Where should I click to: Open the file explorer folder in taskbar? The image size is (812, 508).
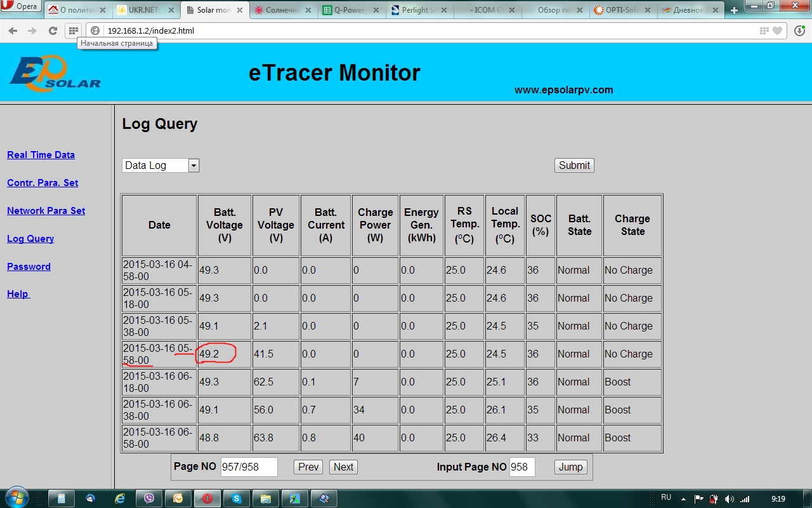(x=266, y=498)
